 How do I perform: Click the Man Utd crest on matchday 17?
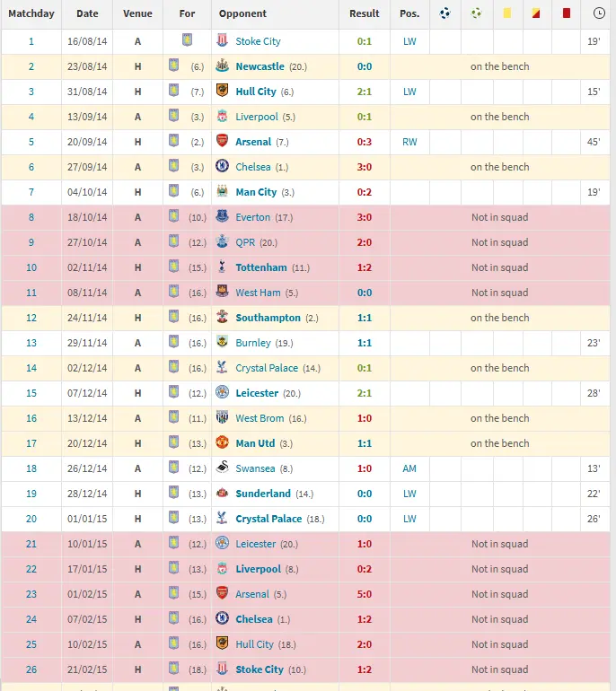(x=222, y=443)
